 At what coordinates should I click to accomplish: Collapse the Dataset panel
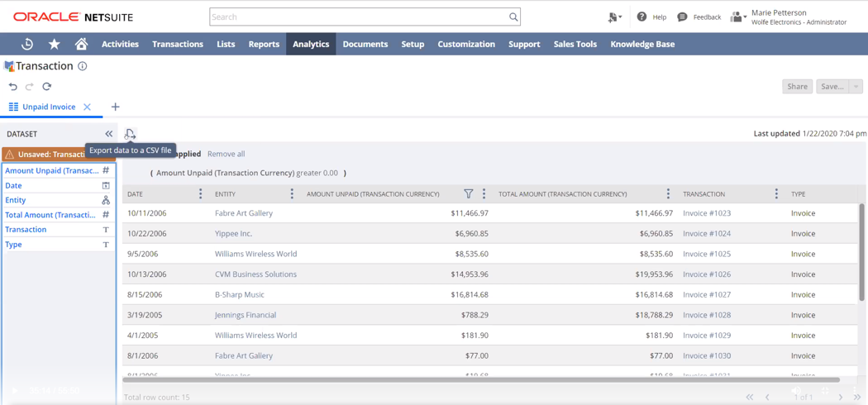108,134
